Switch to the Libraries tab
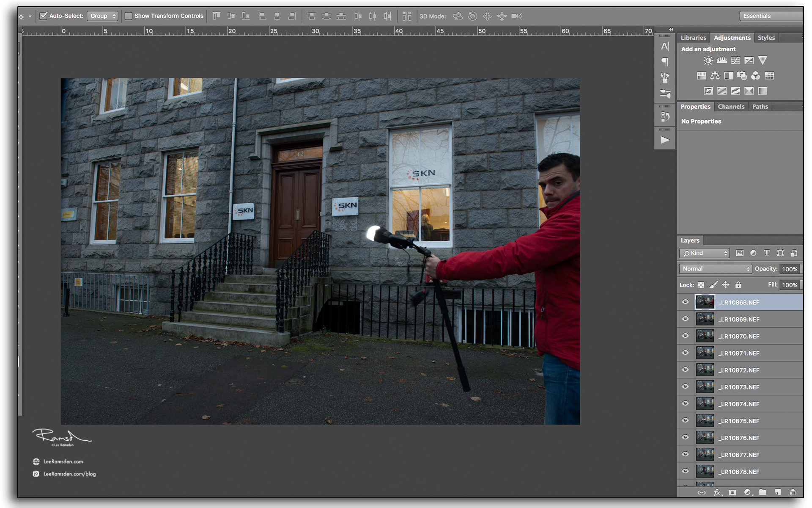The image size is (812, 508). (x=693, y=38)
